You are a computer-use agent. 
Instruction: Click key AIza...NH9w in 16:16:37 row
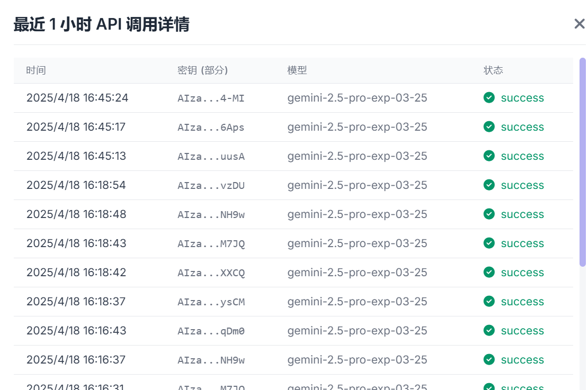tap(211, 360)
